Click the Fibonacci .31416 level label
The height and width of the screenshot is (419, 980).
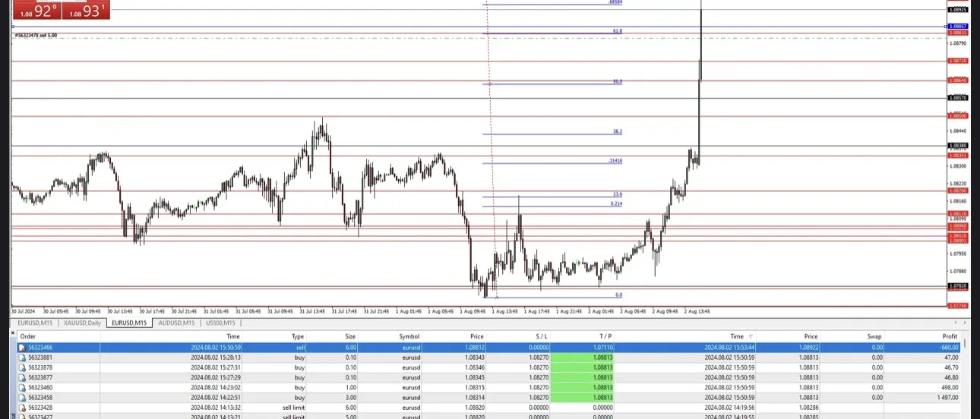[x=615, y=161]
